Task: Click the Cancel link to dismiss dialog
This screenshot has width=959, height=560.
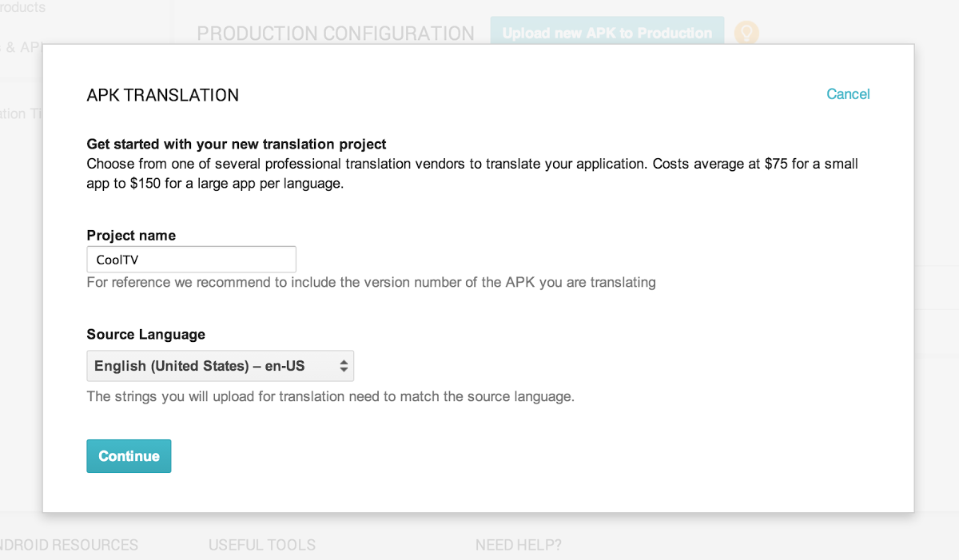Action: tap(848, 93)
